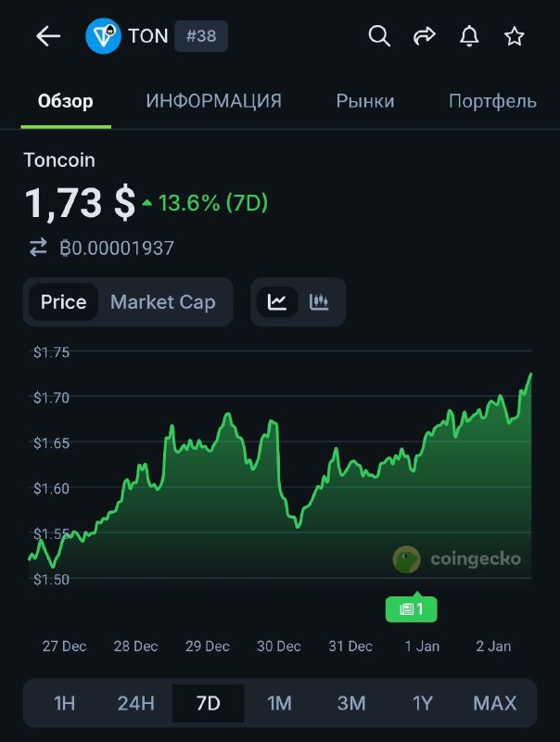560x742 pixels.
Task: Go back with the arrow
Action: coord(46,36)
